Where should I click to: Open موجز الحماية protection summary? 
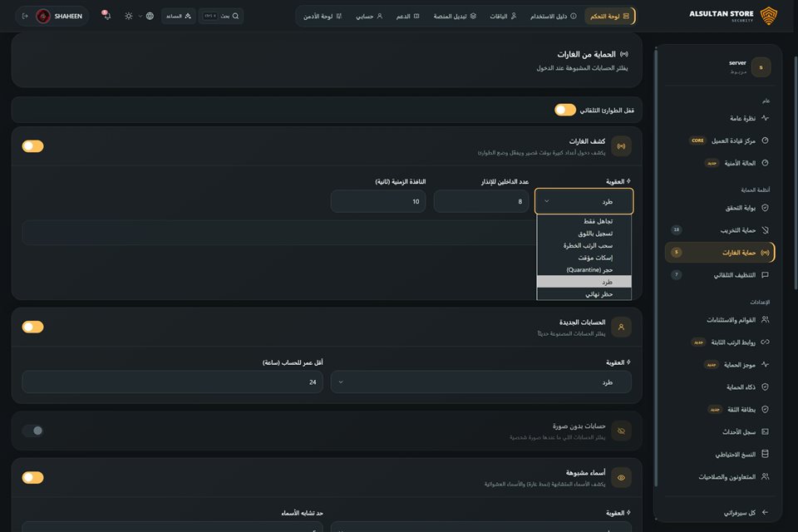718,365
